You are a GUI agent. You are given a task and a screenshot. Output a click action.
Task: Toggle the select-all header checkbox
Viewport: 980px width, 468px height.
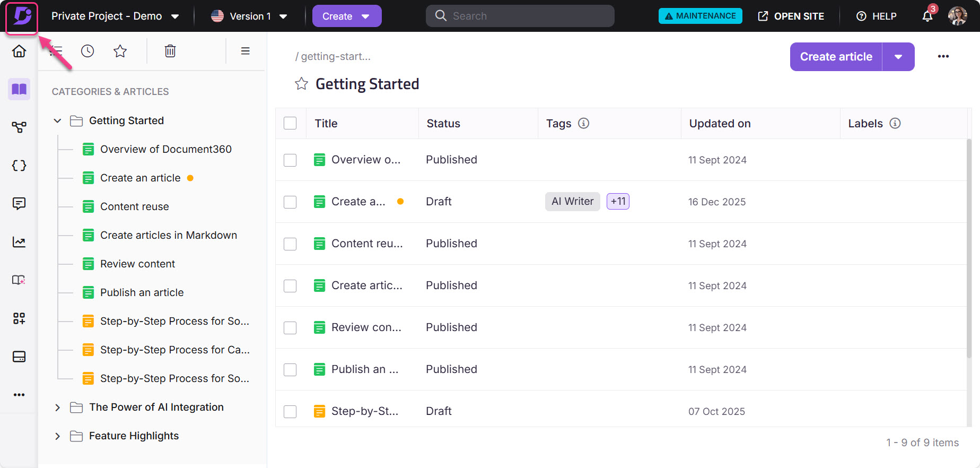click(x=290, y=123)
